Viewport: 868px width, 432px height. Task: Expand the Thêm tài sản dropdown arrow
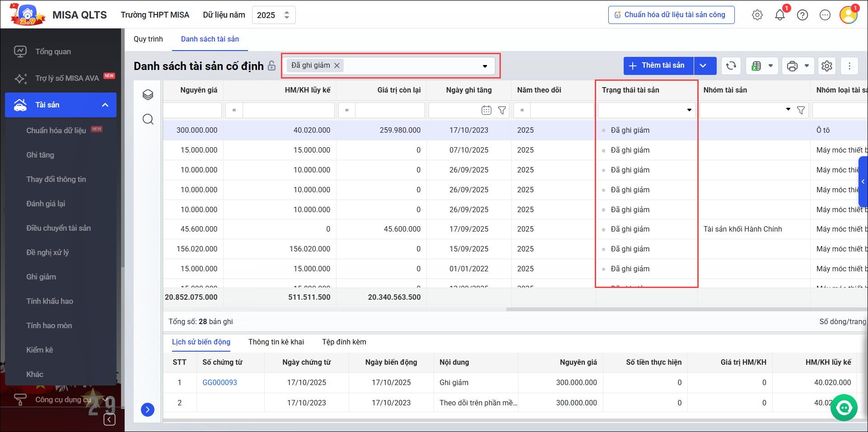(x=703, y=66)
